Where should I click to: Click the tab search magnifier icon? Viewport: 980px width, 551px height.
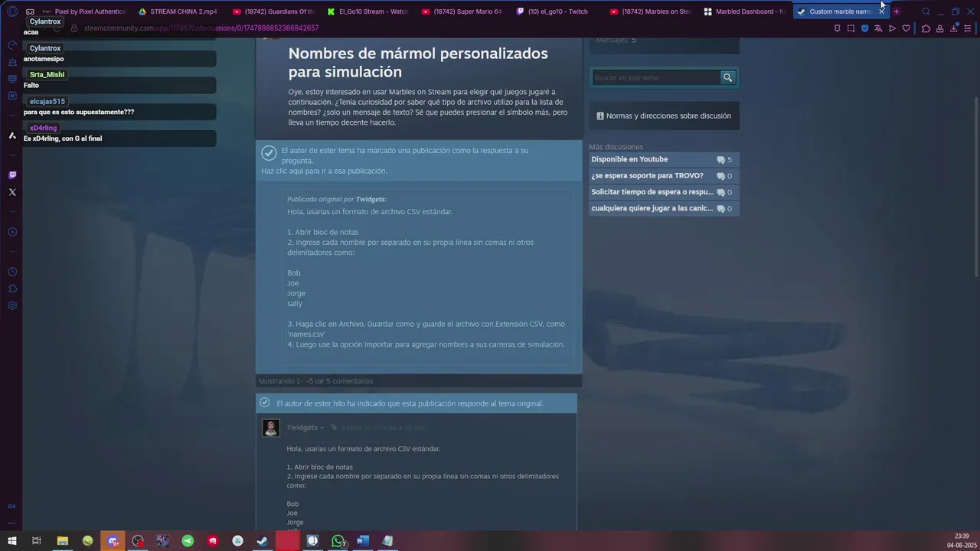pyautogui.click(x=926, y=11)
